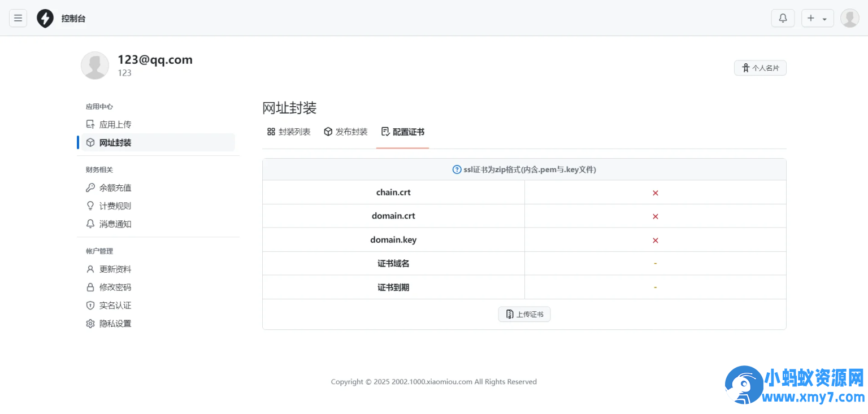Click the shield icon for 实名认证
Viewport: 868px width, 414px height.
[90, 305]
